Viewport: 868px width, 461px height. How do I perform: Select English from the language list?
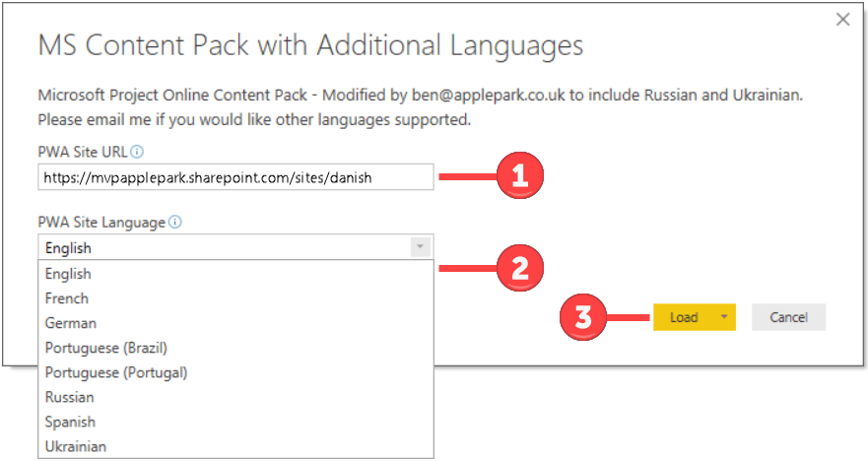pos(235,274)
